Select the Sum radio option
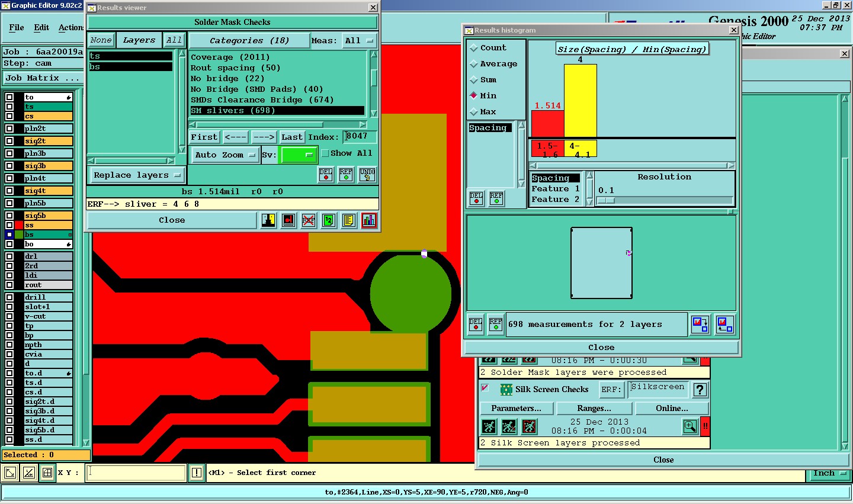The height and width of the screenshot is (504, 853). [483, 80]
